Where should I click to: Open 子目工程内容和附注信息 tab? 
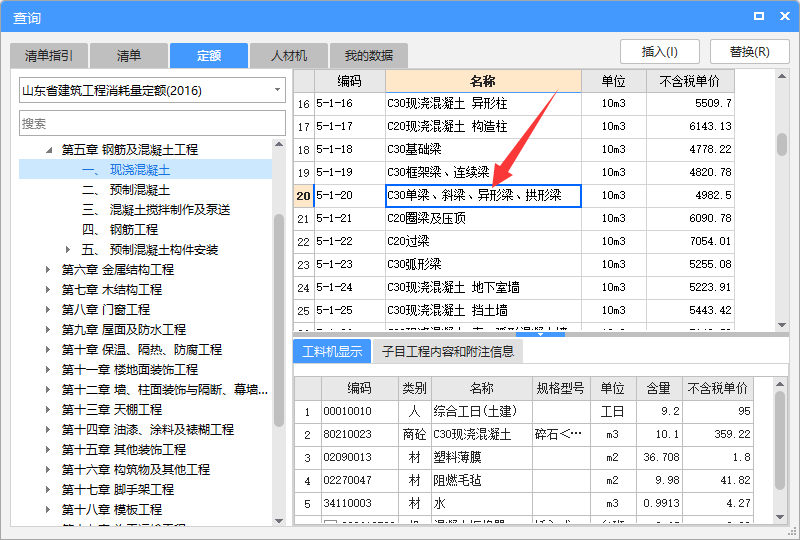click(448, 351)
